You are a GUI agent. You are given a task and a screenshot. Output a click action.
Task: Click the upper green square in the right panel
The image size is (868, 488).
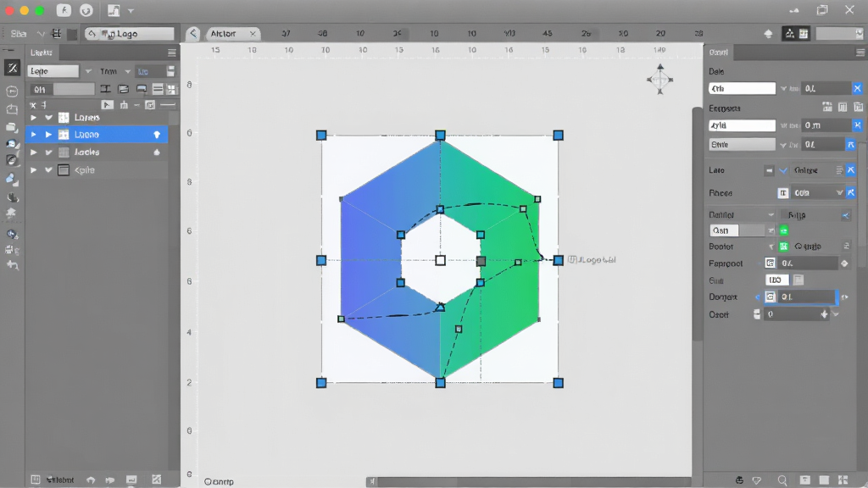(784, 230)
